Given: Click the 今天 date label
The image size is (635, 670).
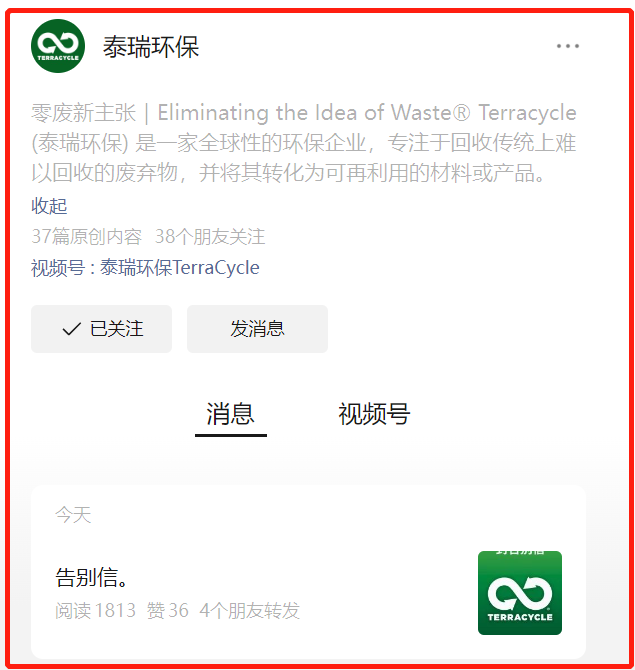Looking at the screenshot, I should (73, 514).
